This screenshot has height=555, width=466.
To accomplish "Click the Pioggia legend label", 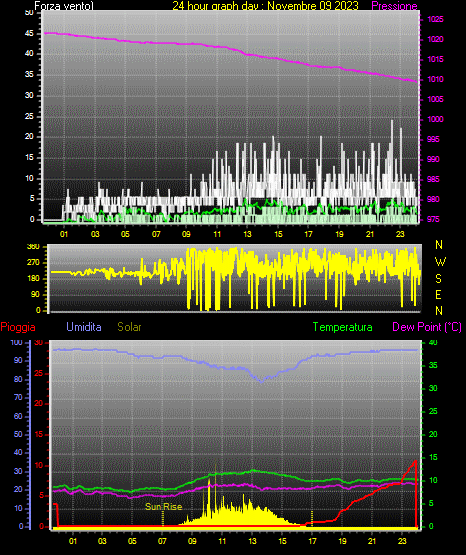I will [18, 327].
